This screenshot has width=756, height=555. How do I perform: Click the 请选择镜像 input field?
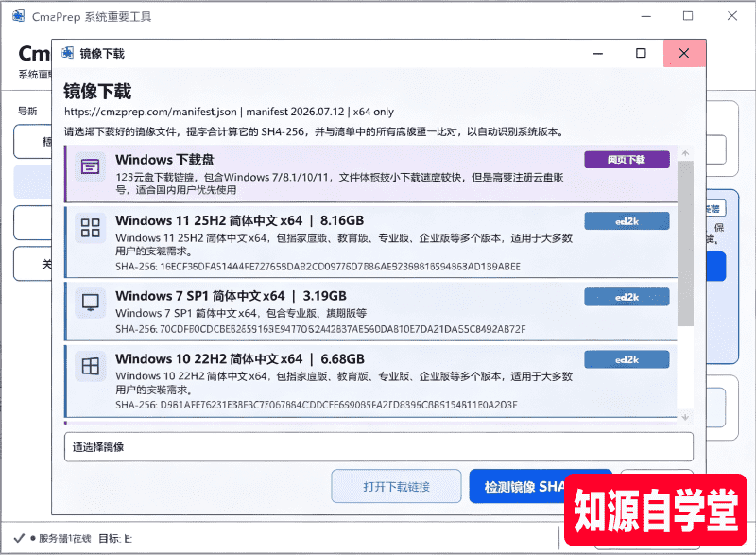(379, 447)
